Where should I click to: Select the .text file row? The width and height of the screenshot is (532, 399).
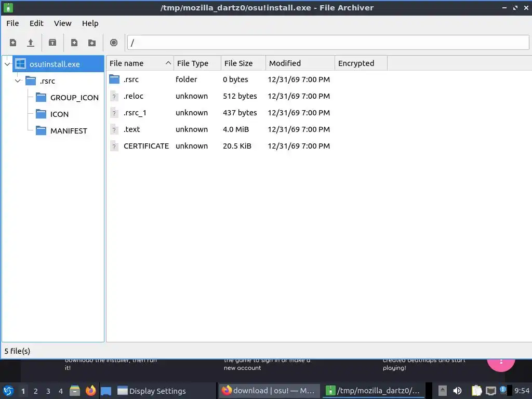pyautogui.click(x=220, y=129)
